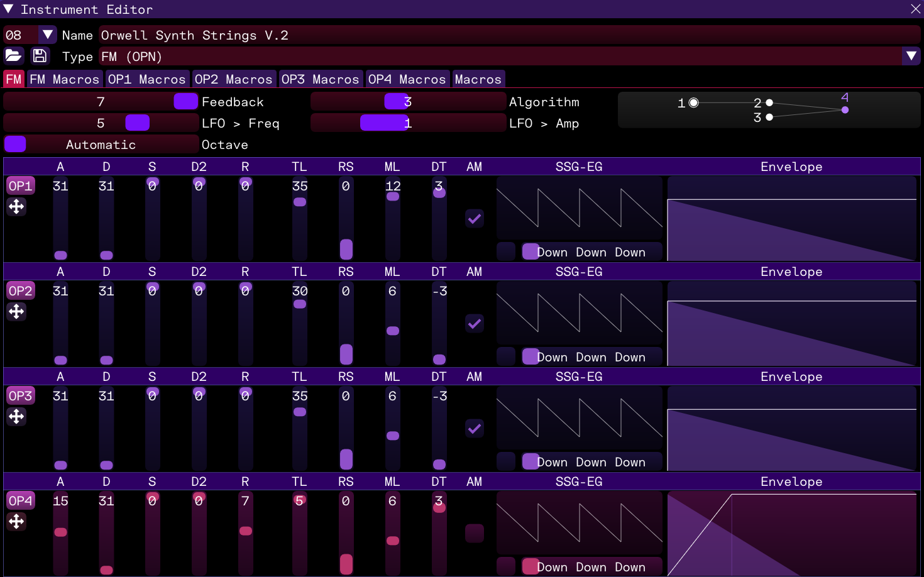Open the instrument number 08 dropdown
924x577 pixels.
(47, 35)
